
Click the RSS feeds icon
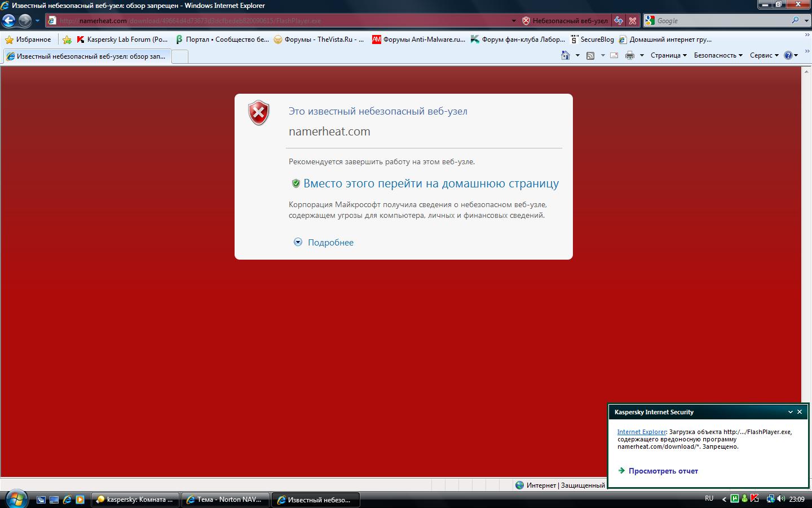click(x=590, y=55)
